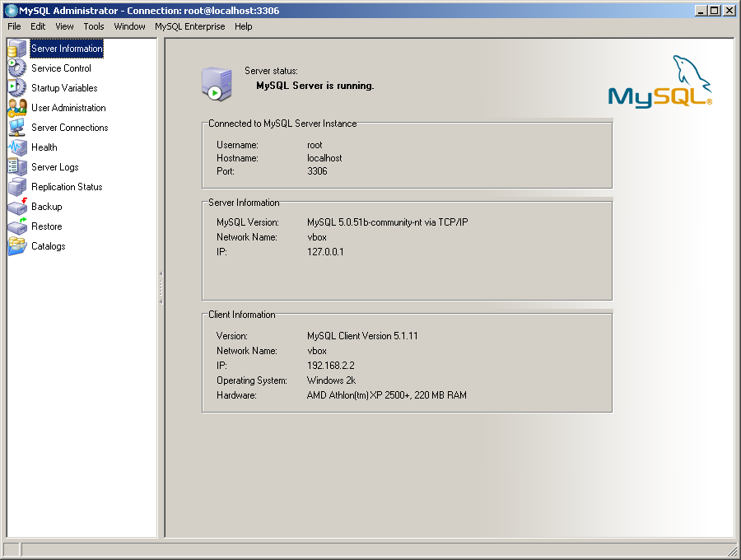Open User Administration via its people icon
The height and width of the screenshot is (560, 741).
(x=17, y=108)
